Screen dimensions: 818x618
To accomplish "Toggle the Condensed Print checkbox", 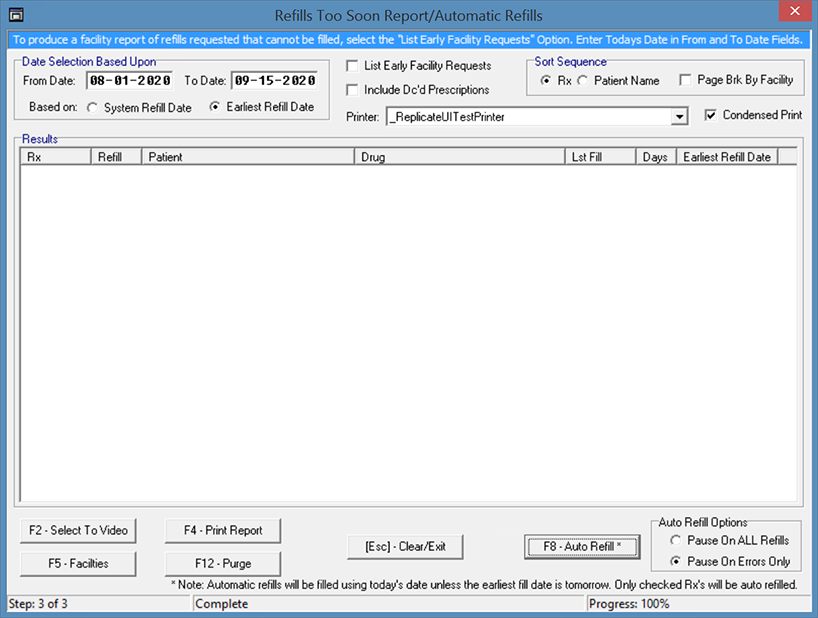I will (x=710, y=115).
